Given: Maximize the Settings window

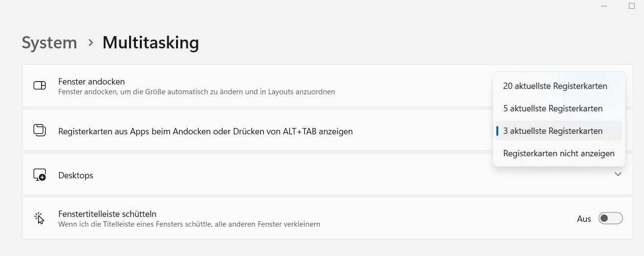Looking at the screenshot, I should [631, 6].
